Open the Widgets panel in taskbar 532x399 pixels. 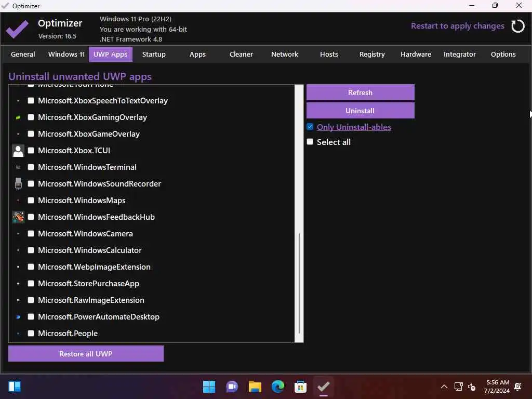coord(15,387)
